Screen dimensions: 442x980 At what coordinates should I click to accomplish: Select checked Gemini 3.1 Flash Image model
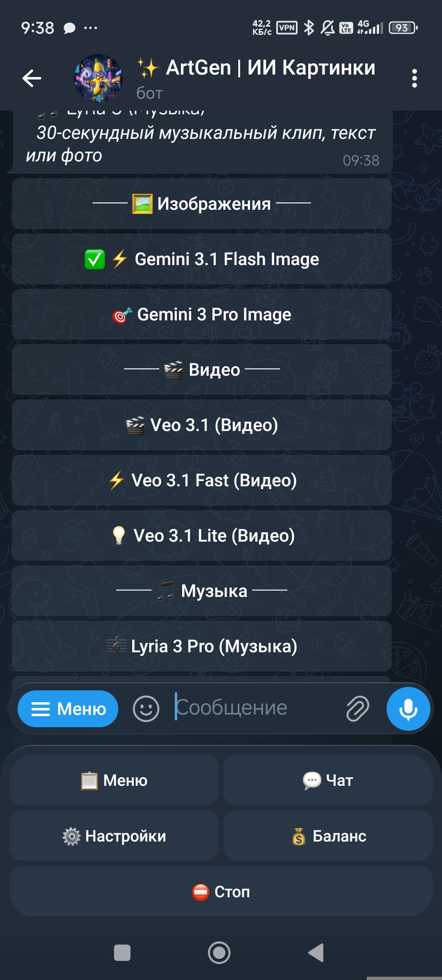(202, 259)
